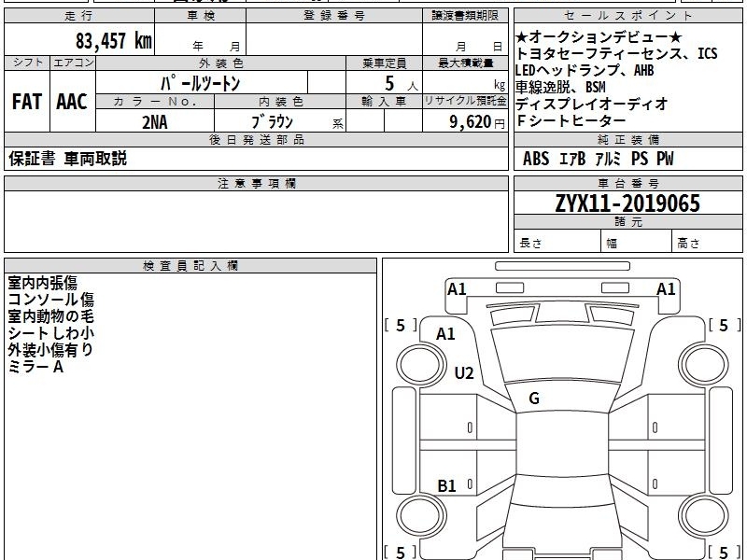Select the 幅 dimension cell
The width and height of the screenshot is (747, 560).
[637, 241]
